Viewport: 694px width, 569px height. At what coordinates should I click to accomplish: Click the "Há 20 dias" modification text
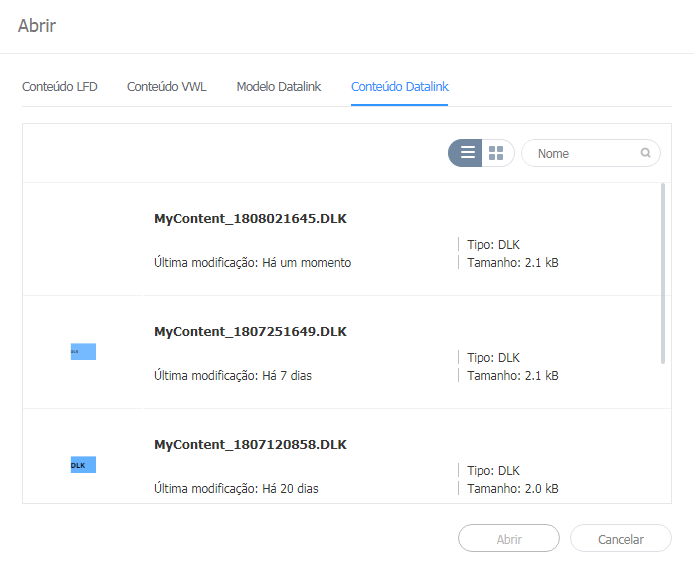[296, 489]
